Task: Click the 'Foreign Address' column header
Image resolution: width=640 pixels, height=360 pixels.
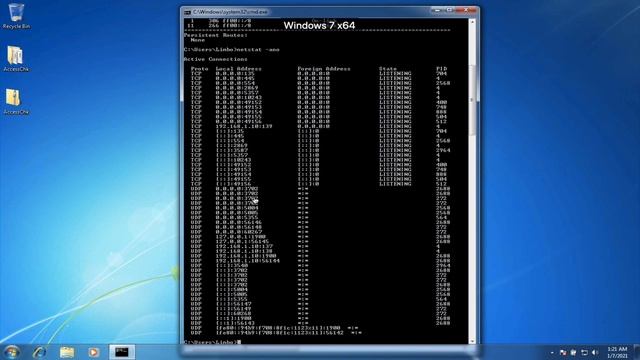Action: 324,69
